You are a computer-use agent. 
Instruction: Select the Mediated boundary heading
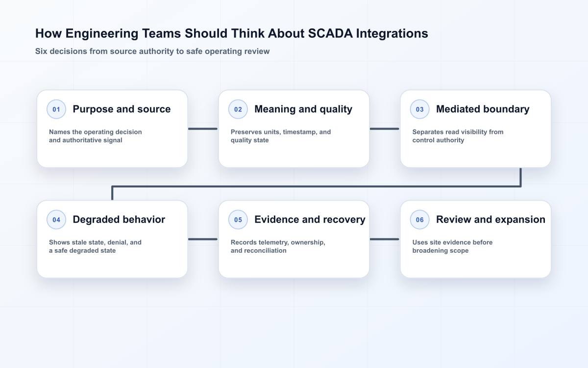483,109
